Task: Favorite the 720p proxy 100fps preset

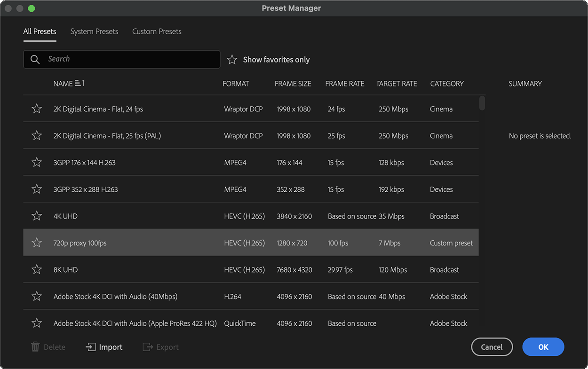Action: [x=37, y=243]
